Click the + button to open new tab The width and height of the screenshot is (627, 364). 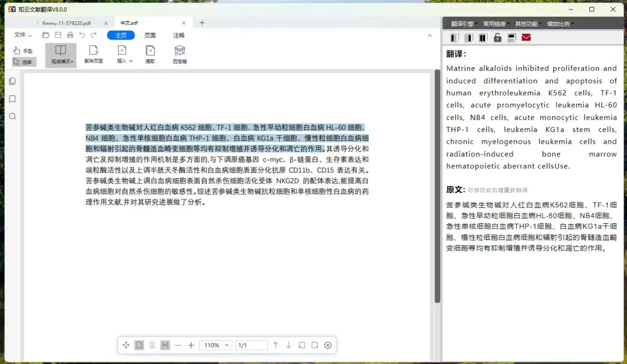(x=202, y=22)
